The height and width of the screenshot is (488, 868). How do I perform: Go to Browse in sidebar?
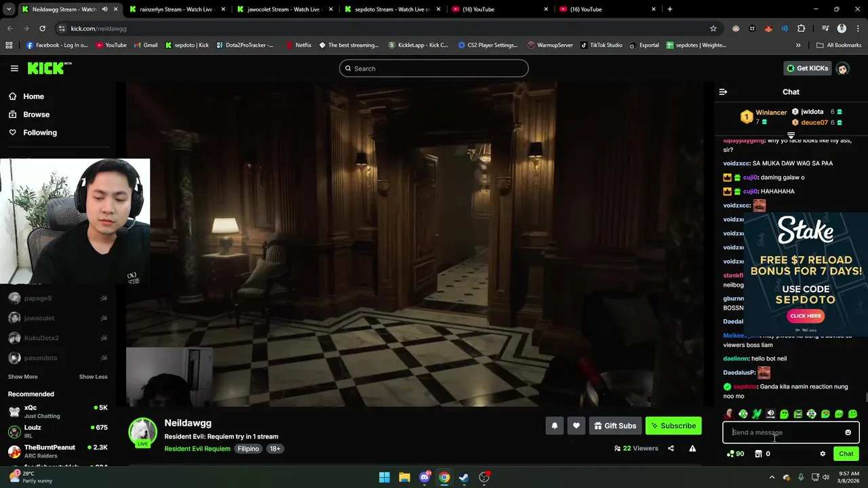[x=28, y=115]
